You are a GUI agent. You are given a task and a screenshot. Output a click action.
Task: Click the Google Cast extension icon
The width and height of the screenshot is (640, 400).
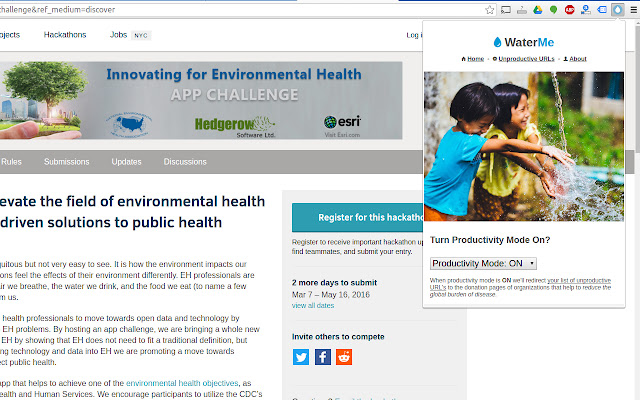pyautogui.click(x=506, y=10)
